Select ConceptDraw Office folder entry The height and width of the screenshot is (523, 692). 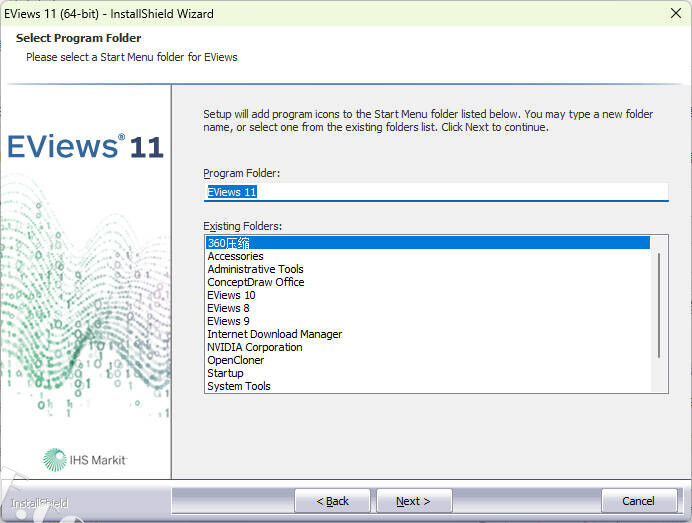pyautogui.click(x=255, y=282)
